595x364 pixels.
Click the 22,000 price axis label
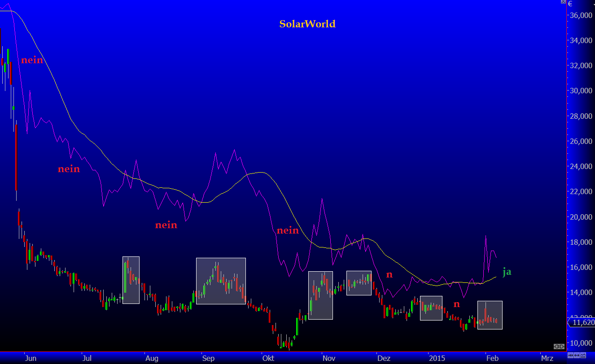point(581,191)
